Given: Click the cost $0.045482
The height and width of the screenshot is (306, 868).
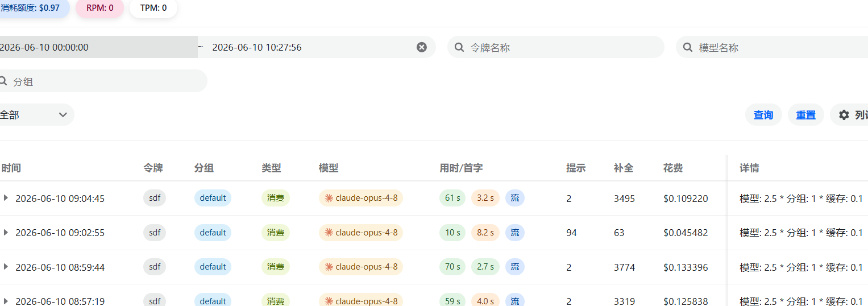Looking at the screenshot, I should [686, 233].
